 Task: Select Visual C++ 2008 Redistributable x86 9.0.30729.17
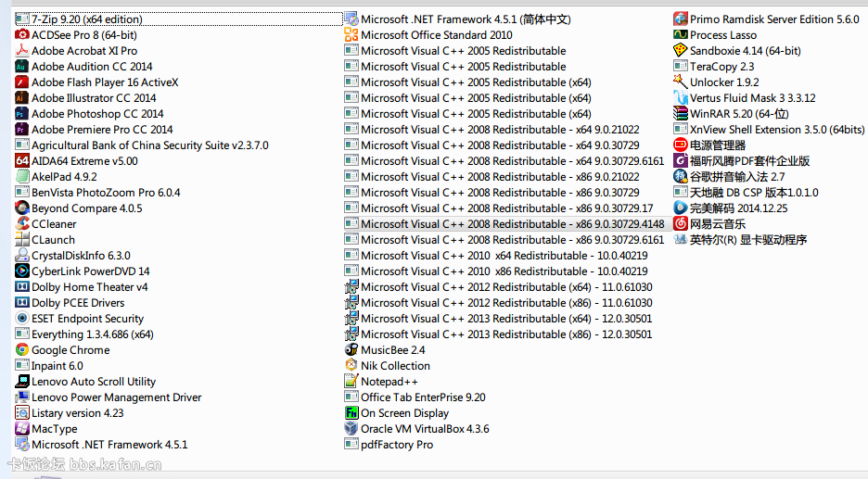pos(499,208)
